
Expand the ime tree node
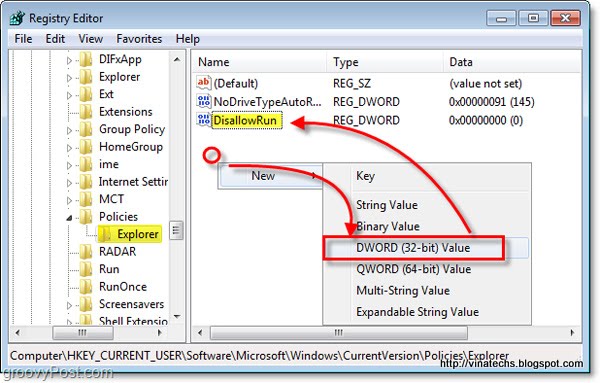pyautogui.click(x=69, y=165)
